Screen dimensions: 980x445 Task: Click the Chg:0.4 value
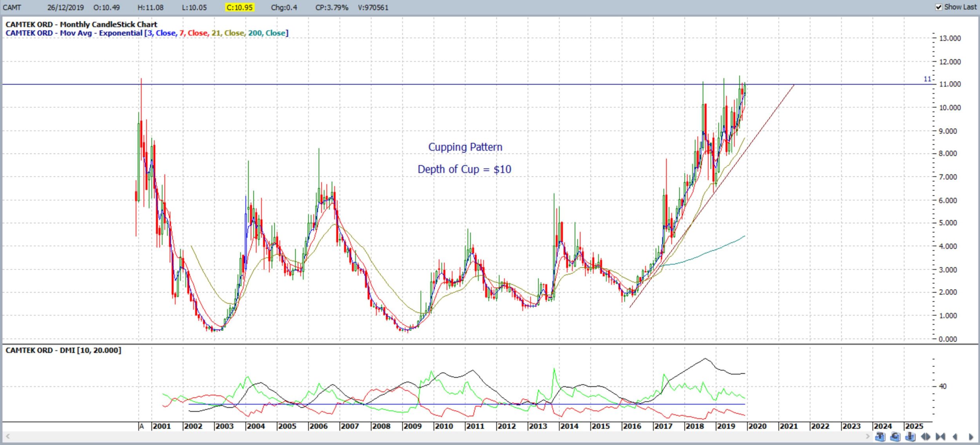tap(284, 7)
